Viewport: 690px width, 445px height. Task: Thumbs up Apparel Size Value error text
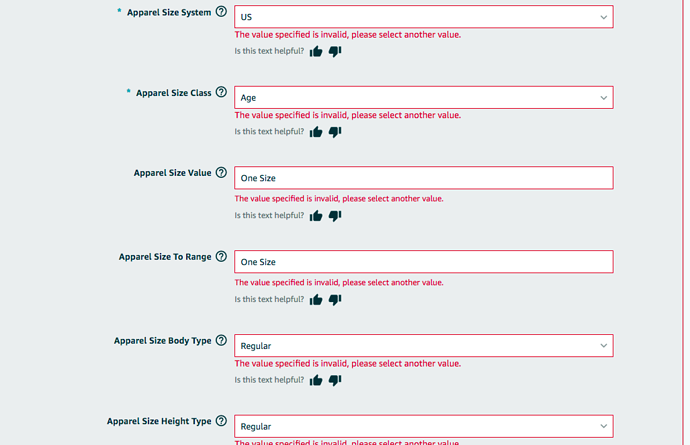point(316,215)
